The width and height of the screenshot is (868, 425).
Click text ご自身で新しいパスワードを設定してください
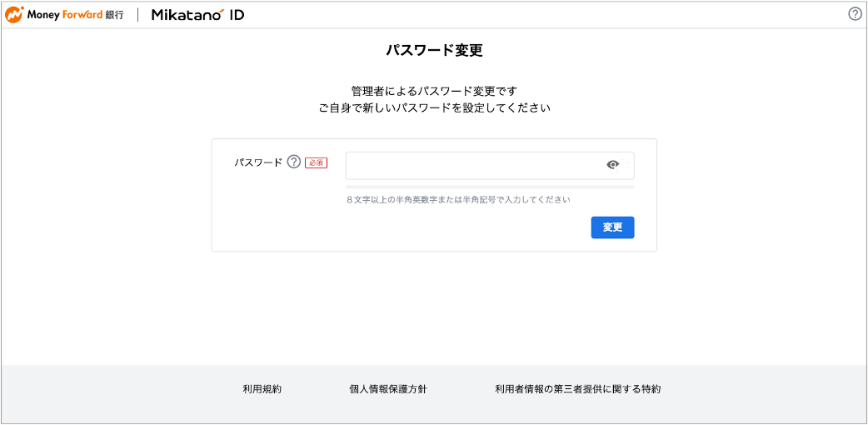click(x=434, y=108)
